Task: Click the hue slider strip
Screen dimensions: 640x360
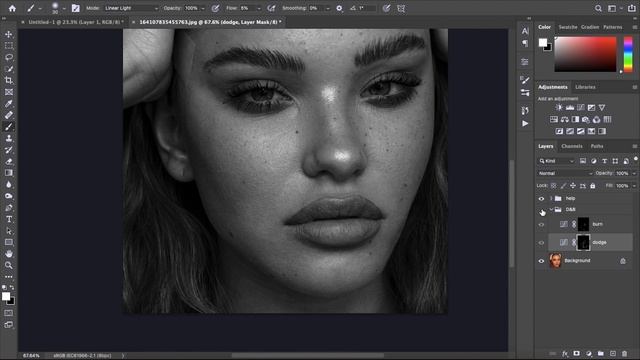Action: [x=628, y=54]
